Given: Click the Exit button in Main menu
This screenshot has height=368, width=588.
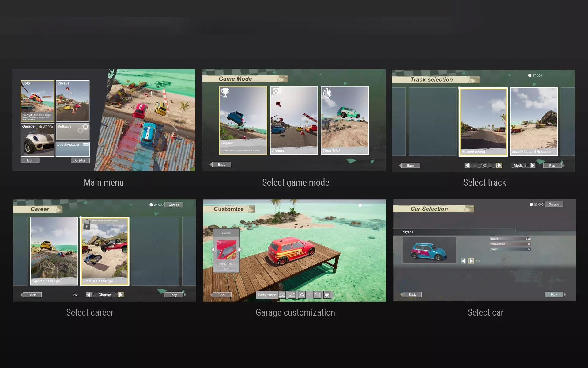Looking at the screenshot, I should point(30,160).
